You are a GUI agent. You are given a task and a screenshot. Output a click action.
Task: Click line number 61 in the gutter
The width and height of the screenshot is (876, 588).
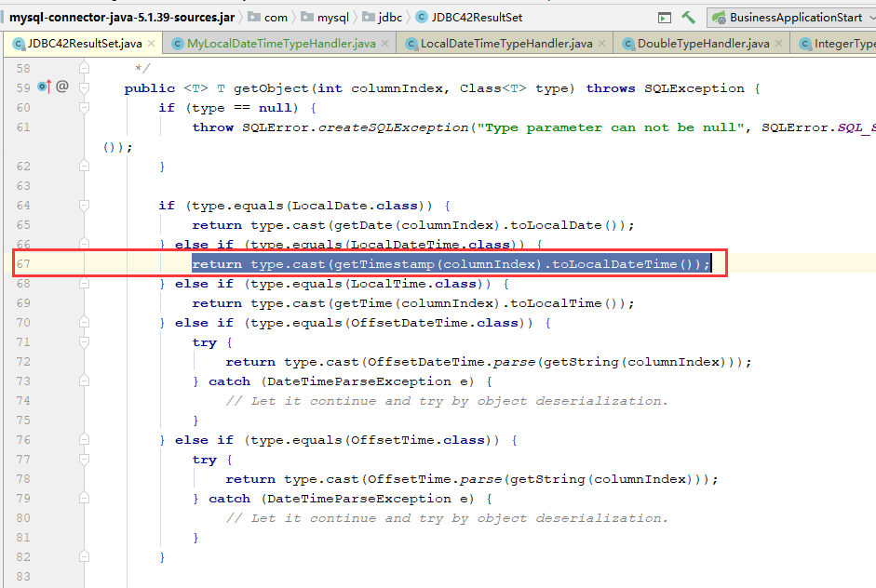pos(23,127)
